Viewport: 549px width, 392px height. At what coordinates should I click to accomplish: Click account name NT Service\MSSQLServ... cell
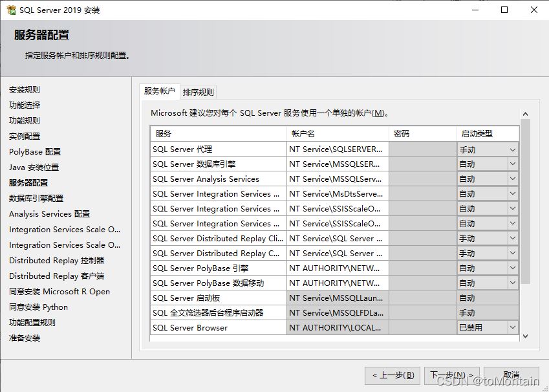click(338, 179)
